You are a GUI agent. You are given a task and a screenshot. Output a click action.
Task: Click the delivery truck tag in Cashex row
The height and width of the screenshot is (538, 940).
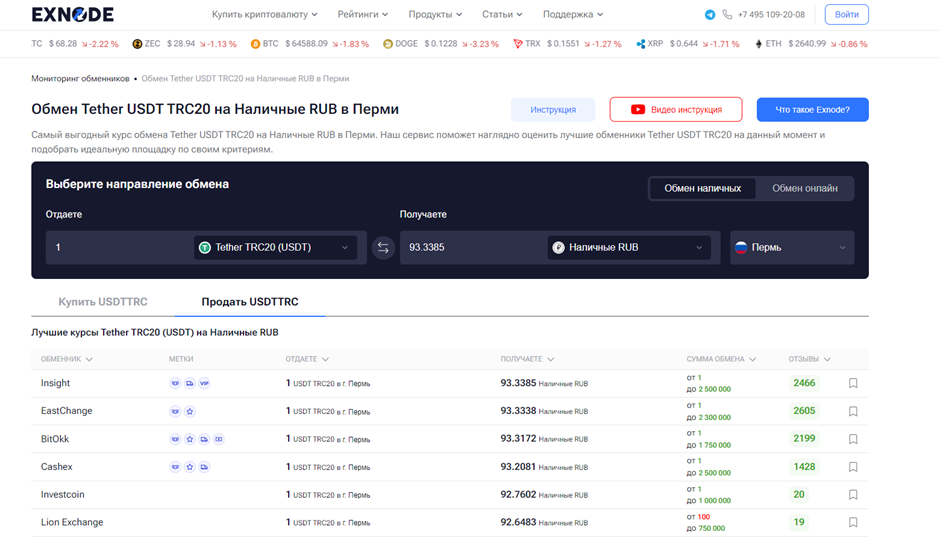tap(204, 467)
